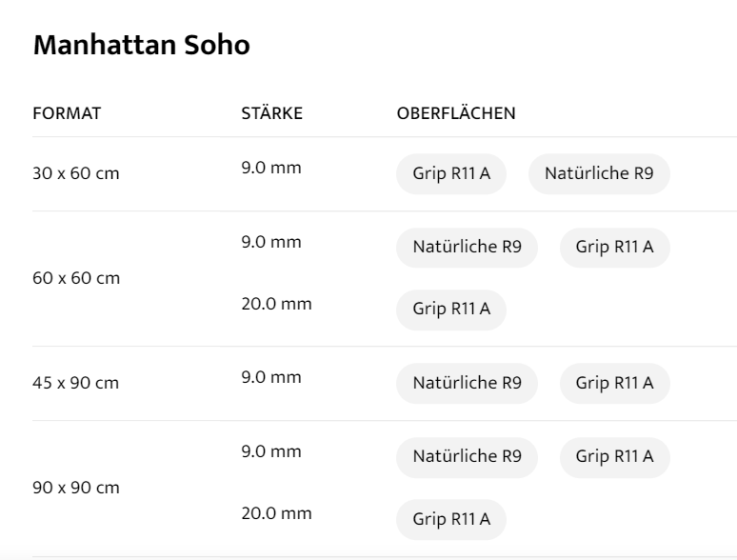Image resolution: width=737 pixels, height=560 pixels.
Task: Select the 60 x 60 cm format cell
Action: pyautogui.click(x=76, y=279)
